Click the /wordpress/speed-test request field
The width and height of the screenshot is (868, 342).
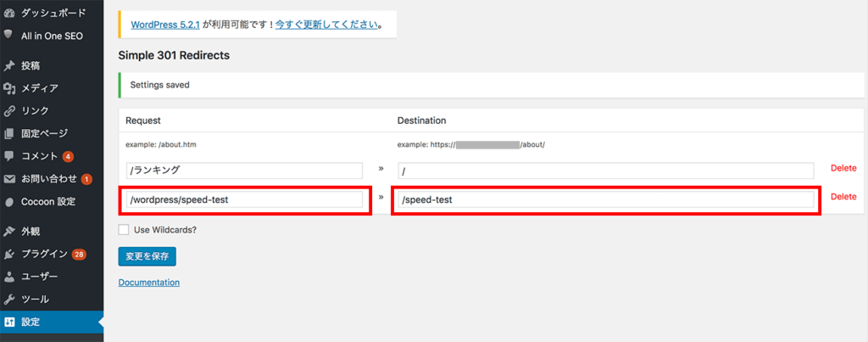click(244, 199)
